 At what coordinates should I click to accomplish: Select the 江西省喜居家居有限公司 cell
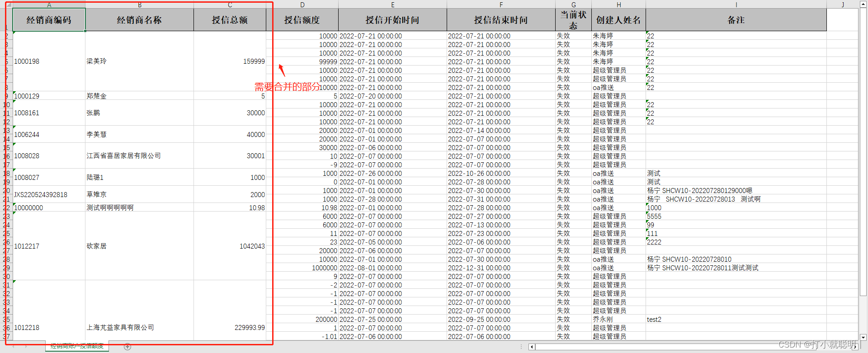tap(139, 156)
